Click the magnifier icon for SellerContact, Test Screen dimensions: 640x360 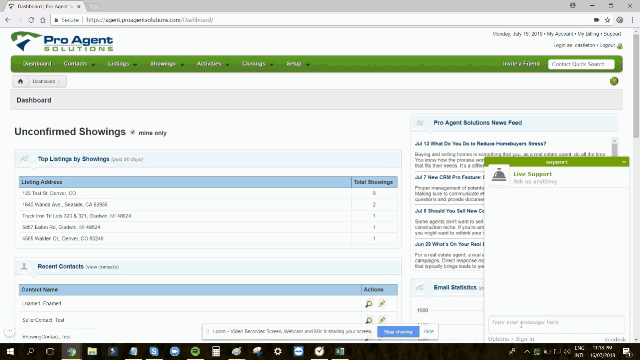click(x=369, y=320)
